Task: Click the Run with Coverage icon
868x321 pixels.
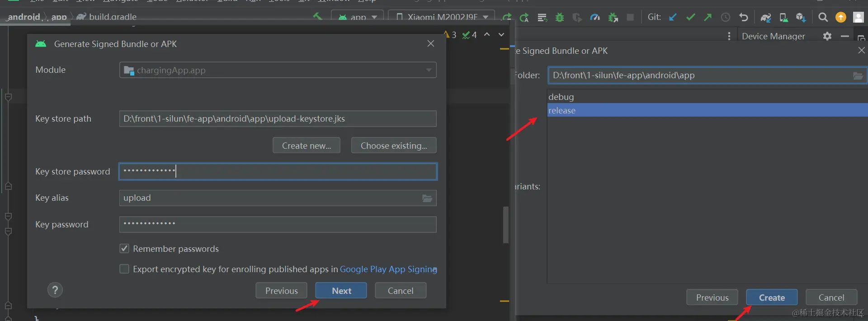Action: coord(577,17)
